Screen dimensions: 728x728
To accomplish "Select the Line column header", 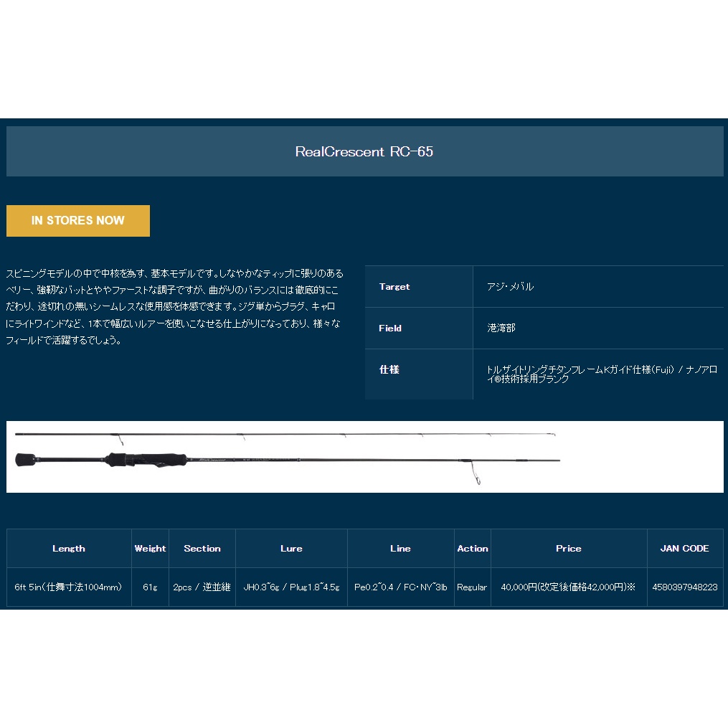I will click(x=400, y=548).
